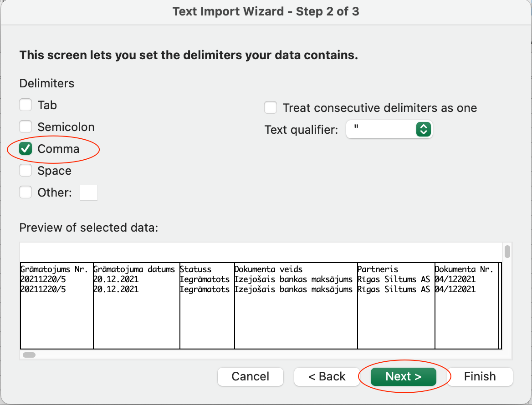Select the Grāmatojums Nr. header in preview
Screen dimensions: 532x405
[x=54, y=269]
